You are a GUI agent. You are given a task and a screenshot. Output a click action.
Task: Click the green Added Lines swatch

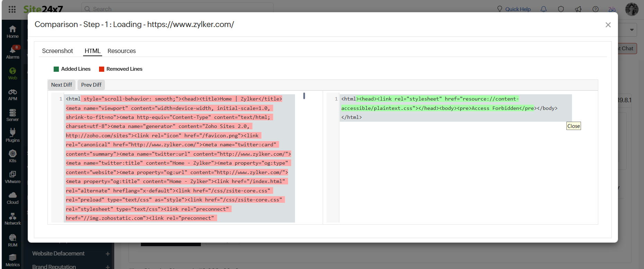click(56, 69)
